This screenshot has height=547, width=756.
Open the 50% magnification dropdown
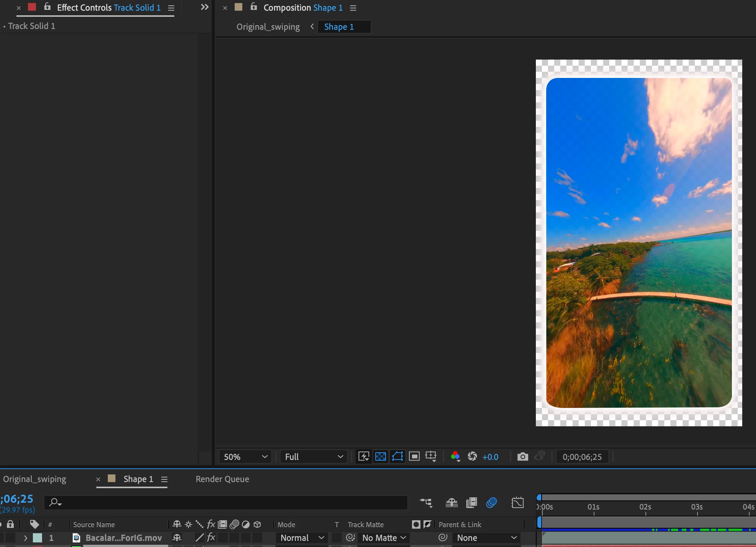pyautogui.click(x=245, y=457)
